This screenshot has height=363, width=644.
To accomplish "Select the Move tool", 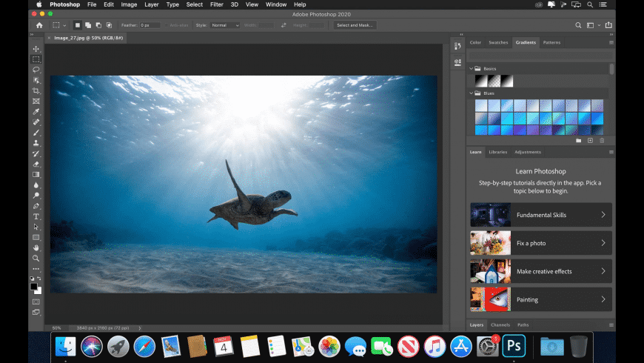I will (36, 49).
